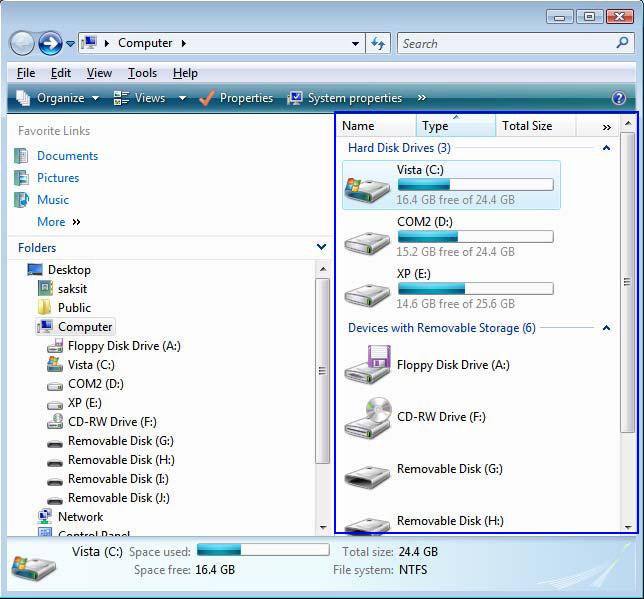Click the Vista (C:) free space bar
The width and height of the screenshot is (644, 599).
pos(476,184)
